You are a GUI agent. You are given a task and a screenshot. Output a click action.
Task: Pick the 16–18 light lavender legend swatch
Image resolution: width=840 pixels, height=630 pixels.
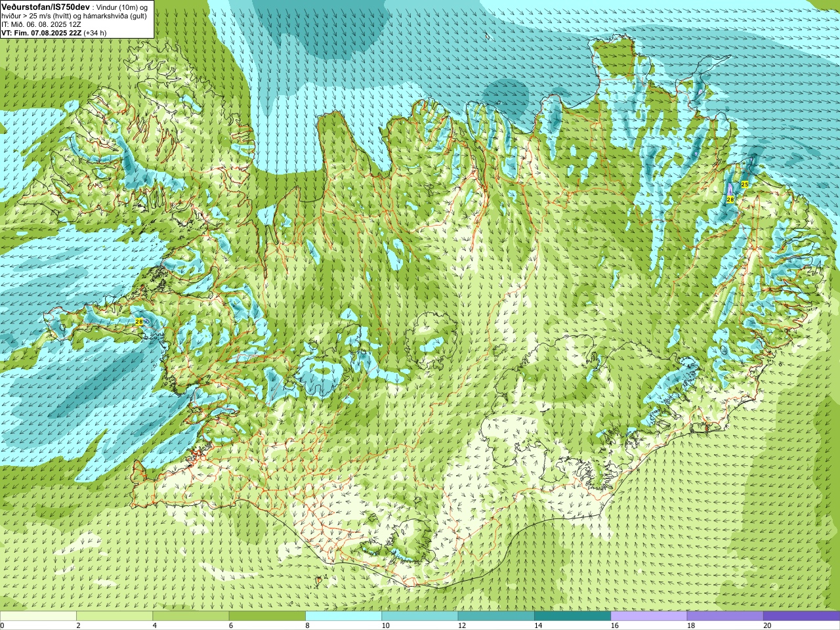click(649, 616)
